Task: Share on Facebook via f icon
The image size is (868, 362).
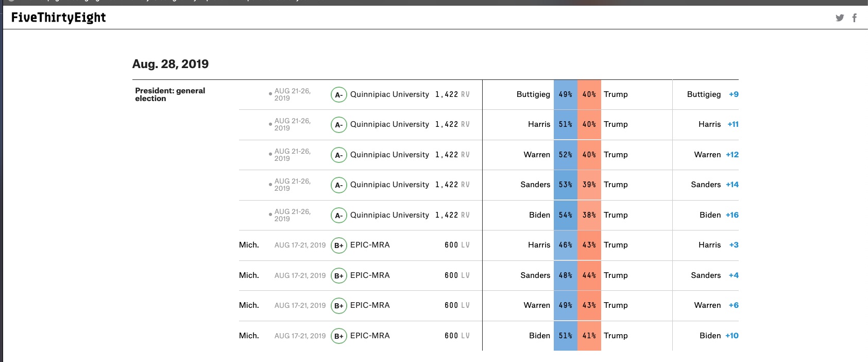Action: point(854,18)
